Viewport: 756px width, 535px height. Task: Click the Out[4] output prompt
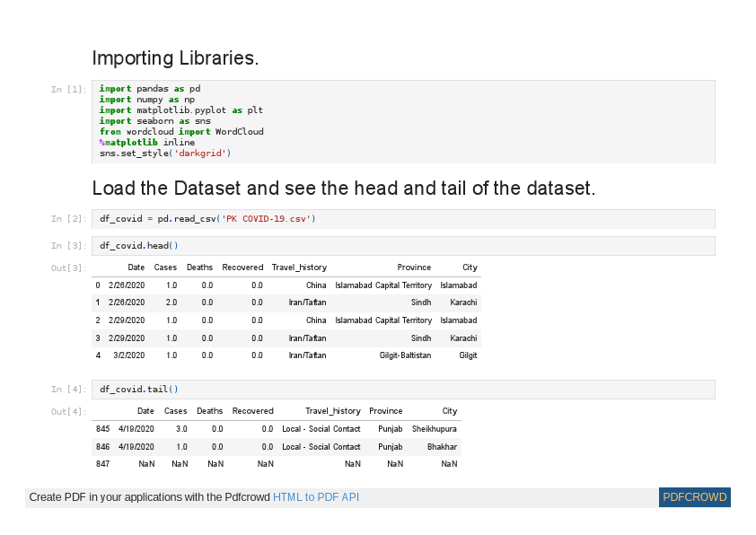pyautogui.click(x=69, y=412)
